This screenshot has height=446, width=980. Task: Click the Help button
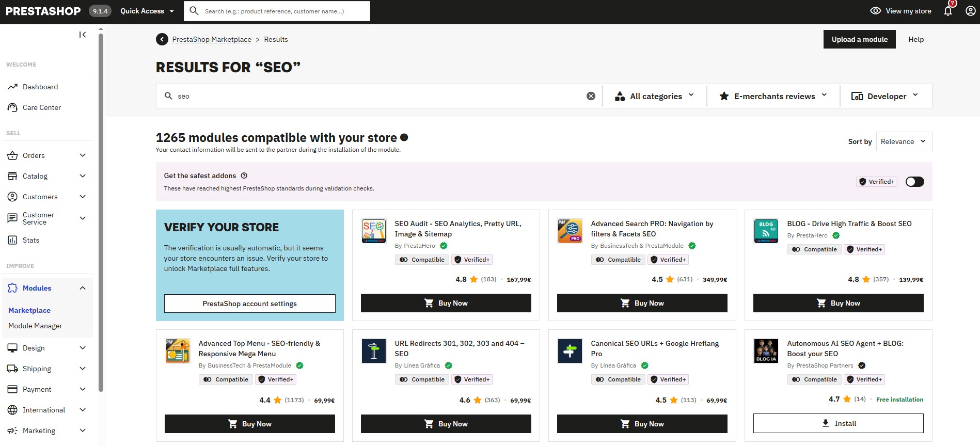point(916,39)
